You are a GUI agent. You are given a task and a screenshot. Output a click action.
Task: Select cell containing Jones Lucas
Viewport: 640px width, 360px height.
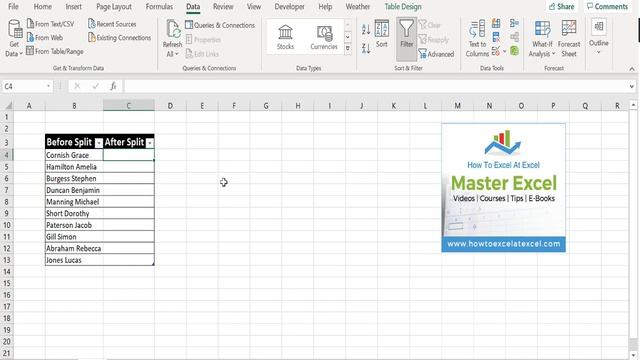pyautogui.click(x=74, y=260)
